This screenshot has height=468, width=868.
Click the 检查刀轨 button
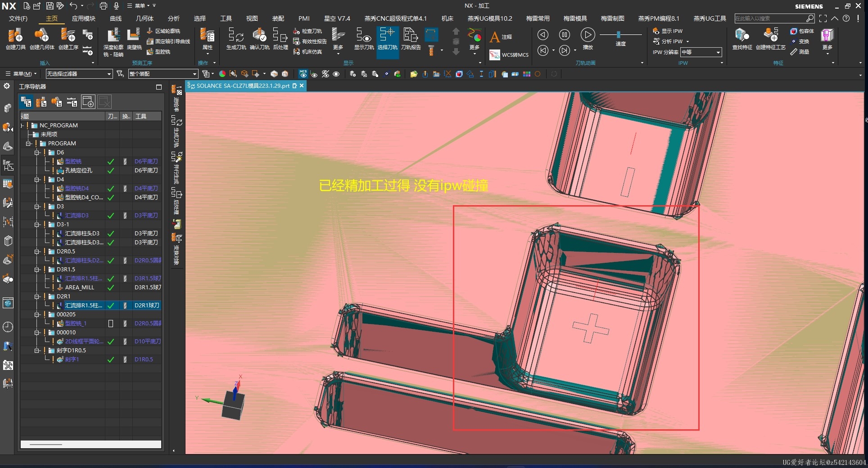coord(307,31)
